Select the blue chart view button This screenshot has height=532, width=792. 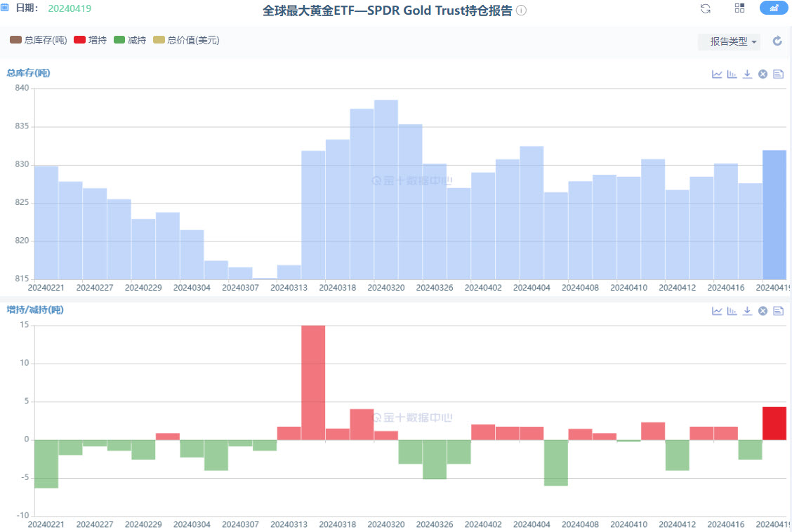773,8
